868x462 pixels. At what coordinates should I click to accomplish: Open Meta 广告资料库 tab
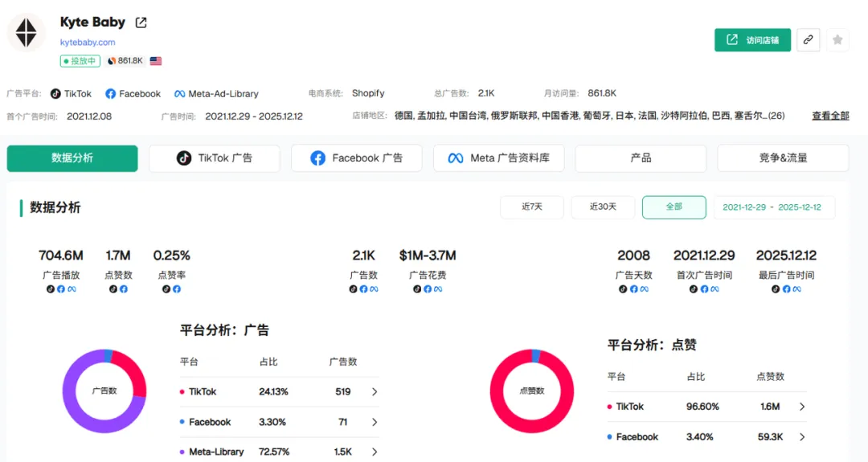pos(499,158)
